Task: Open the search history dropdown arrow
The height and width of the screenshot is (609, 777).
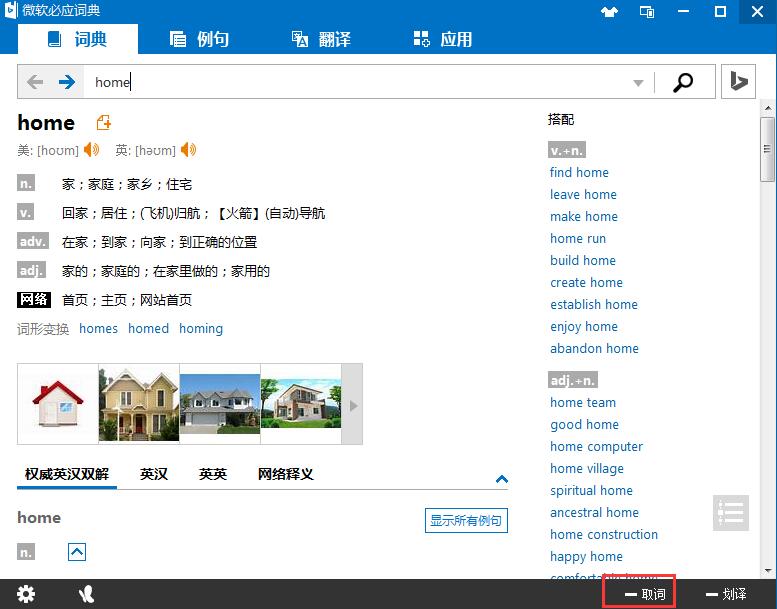Action: tap(639, 83)
